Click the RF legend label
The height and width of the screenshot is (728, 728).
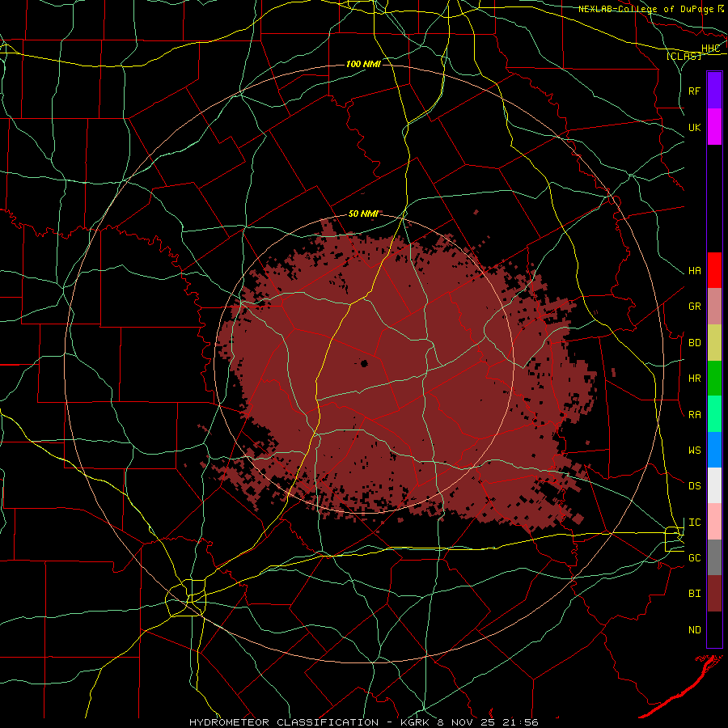pyautogui.click(x=694, y=91)
